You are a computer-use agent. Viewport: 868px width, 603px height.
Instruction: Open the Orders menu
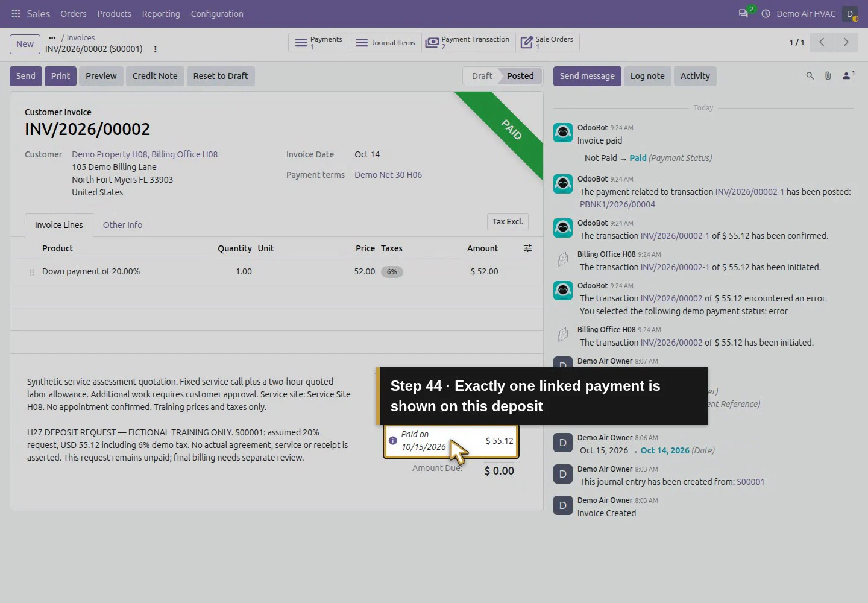[x=74, y=14]
